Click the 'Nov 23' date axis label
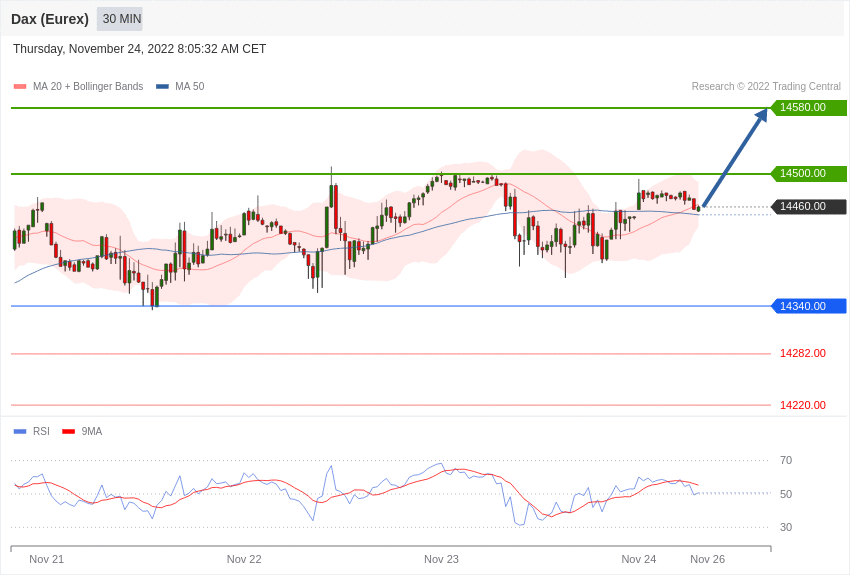This screenshot has width=850, height=576. point(441,559)
